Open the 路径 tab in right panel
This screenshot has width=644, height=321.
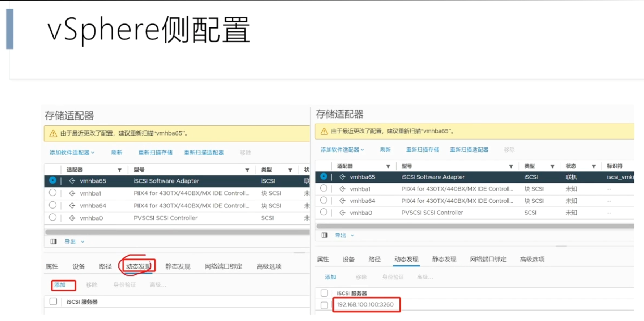(x=374, y=259)
